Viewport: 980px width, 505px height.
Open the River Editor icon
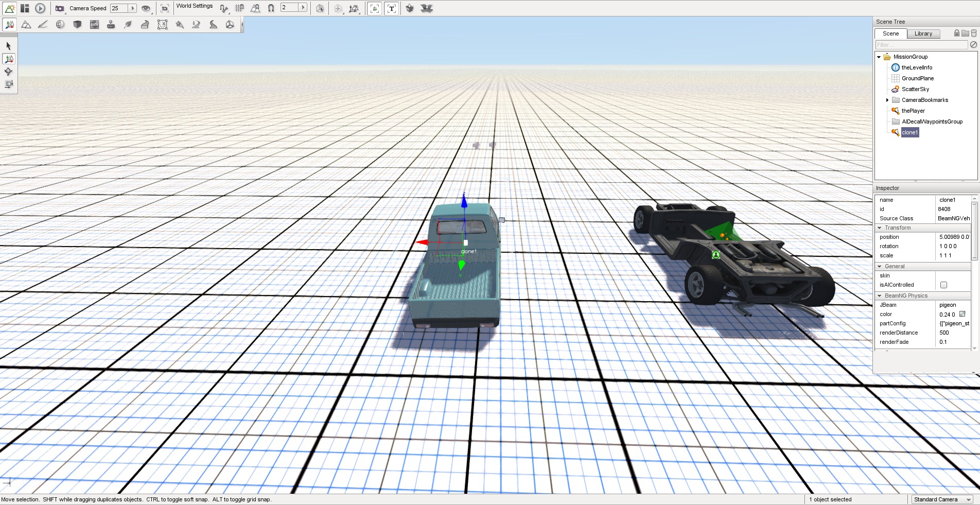196,25
